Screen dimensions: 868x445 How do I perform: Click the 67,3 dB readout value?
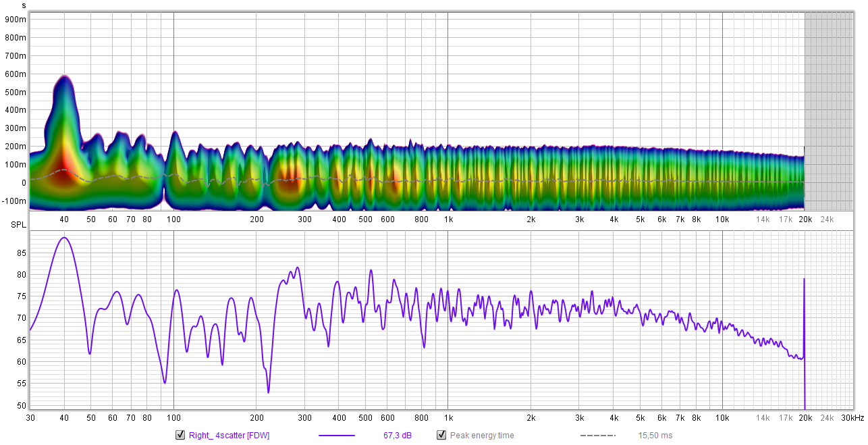tap(398, 436)
